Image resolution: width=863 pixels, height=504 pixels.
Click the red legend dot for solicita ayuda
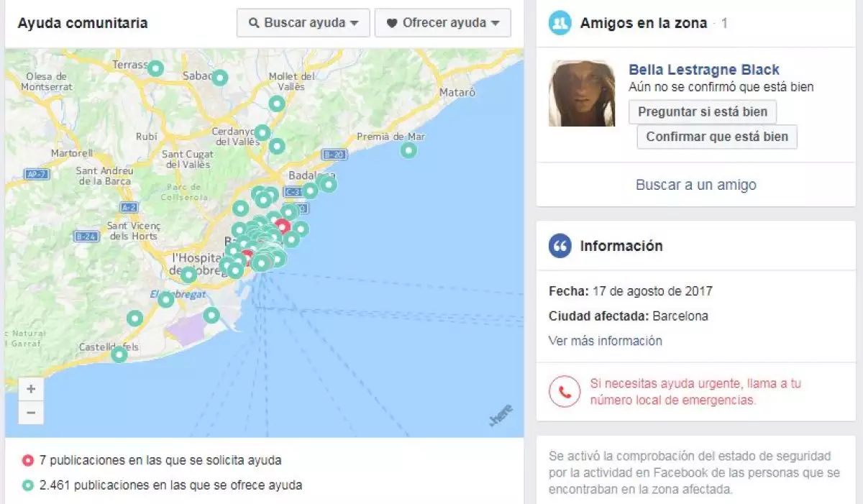27,460
